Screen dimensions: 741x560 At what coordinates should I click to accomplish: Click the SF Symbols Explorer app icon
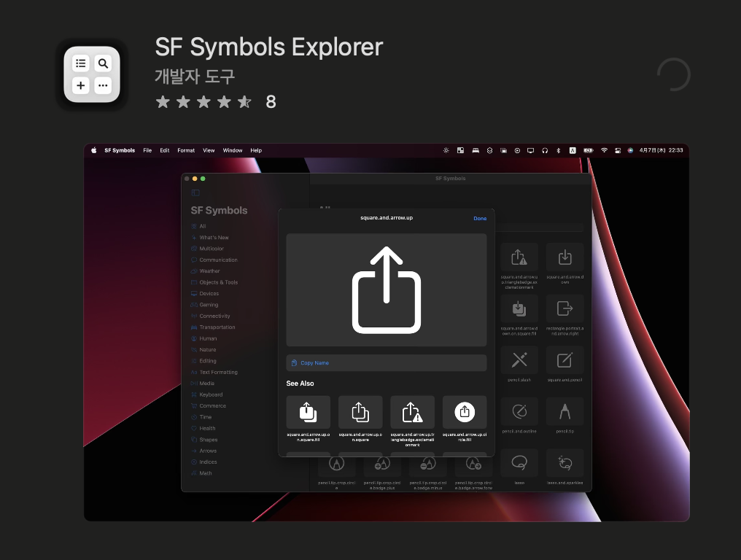pyautogui.click(x=92, y=74)
